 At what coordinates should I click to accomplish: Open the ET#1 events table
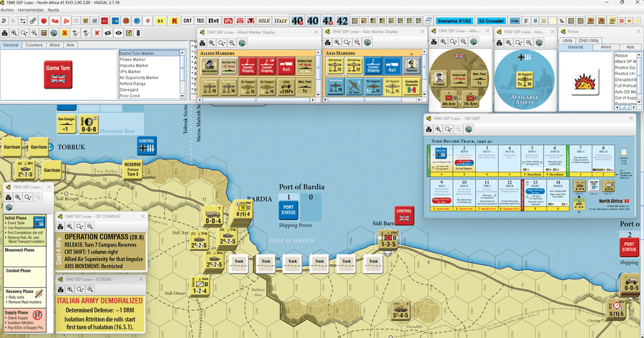click(x=213, y=21)
